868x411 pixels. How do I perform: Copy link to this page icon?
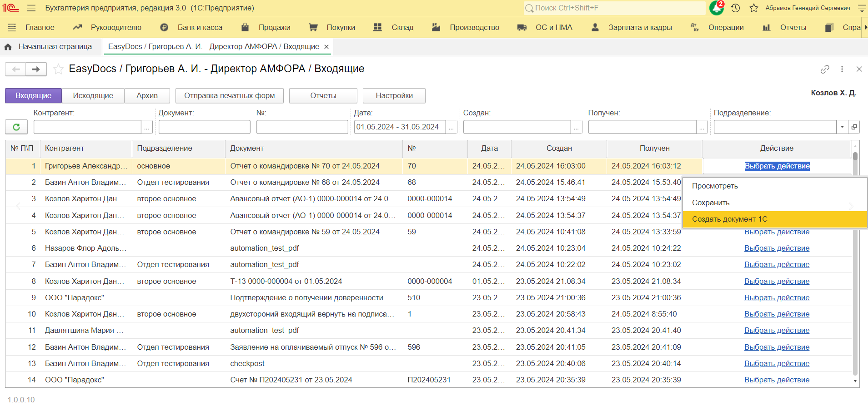click(x=824, y=69)
